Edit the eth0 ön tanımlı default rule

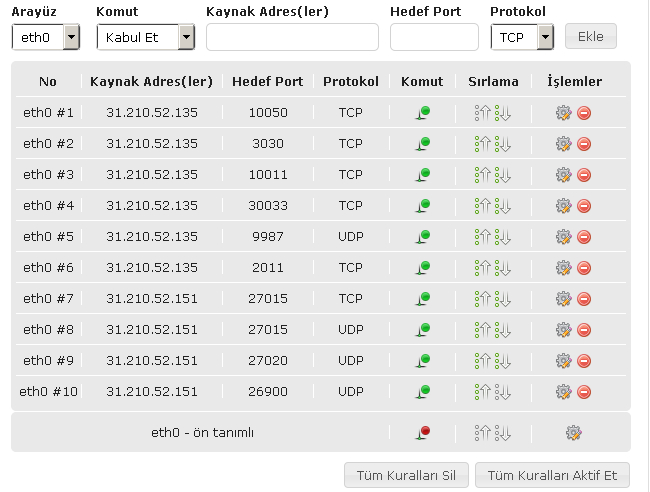pyautogui.click(x=574, y=433)
